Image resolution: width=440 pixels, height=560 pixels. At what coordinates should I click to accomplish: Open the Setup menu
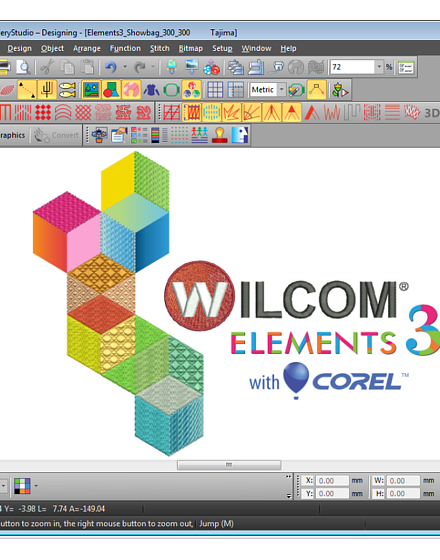tap(222, 48)
